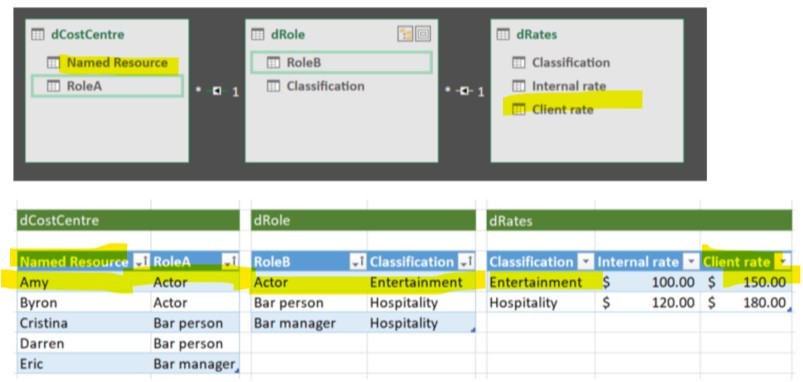Screen dimensions: 803x382
Task: Select Hospitality cell in the Bar manager row
Action: pos(421,323)
